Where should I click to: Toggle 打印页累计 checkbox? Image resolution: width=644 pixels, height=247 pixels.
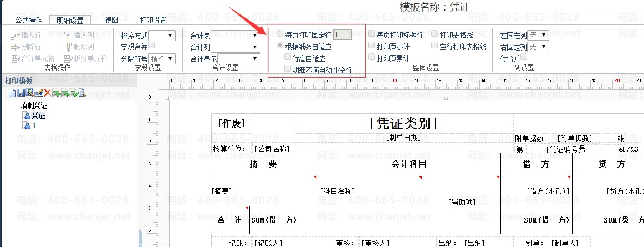coord(372,57)
